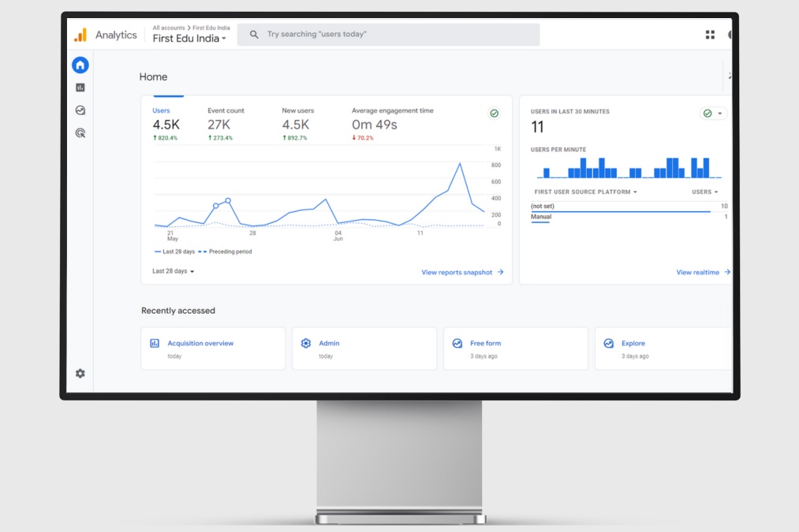Click the Acquisition overview card icon

[x=155, y=343]
